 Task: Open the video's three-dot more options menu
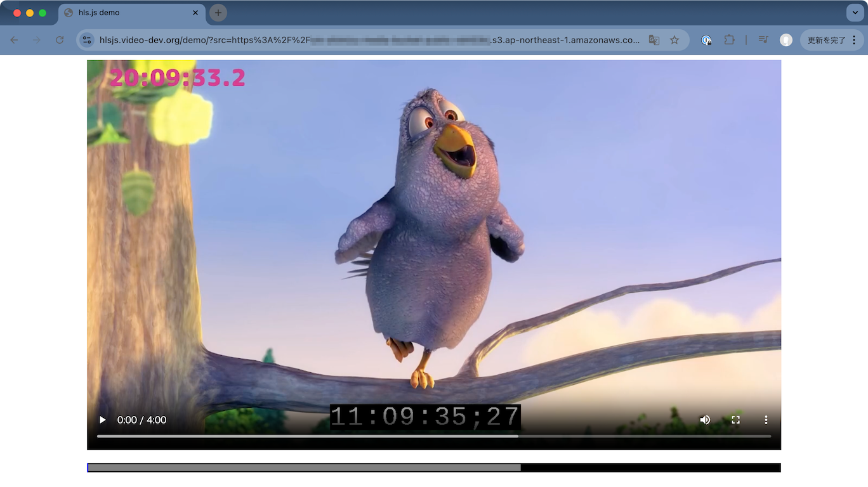coord(766,420)
